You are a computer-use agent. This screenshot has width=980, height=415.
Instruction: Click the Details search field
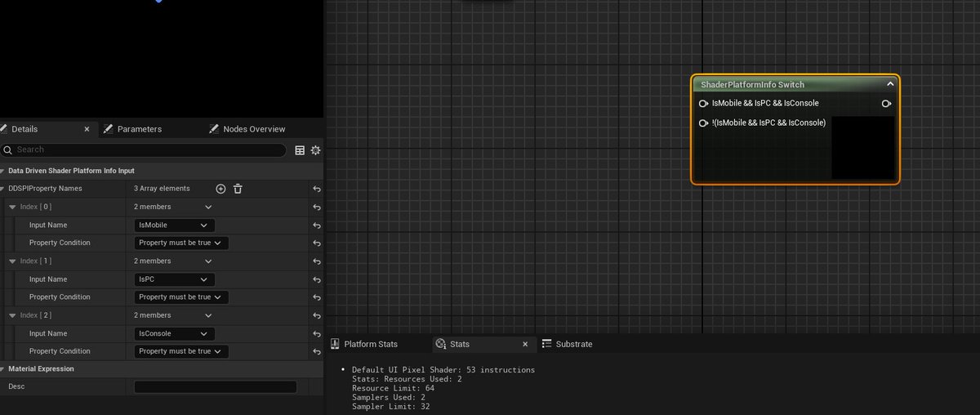144,150
